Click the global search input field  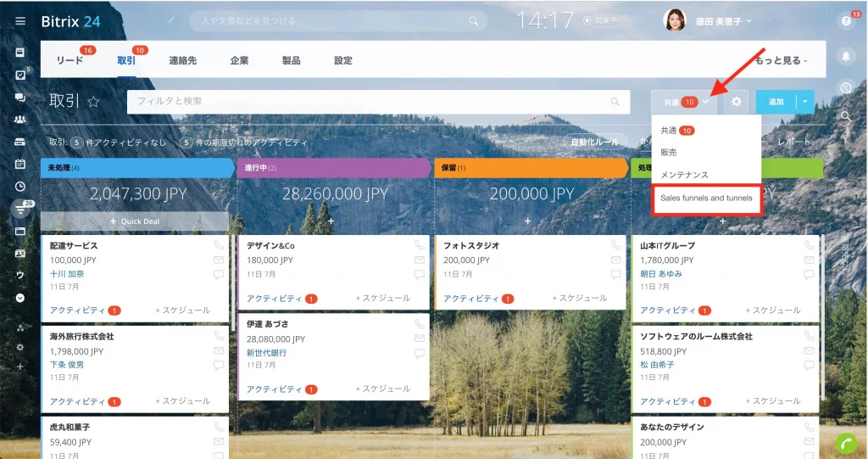[x=337, y=21]
